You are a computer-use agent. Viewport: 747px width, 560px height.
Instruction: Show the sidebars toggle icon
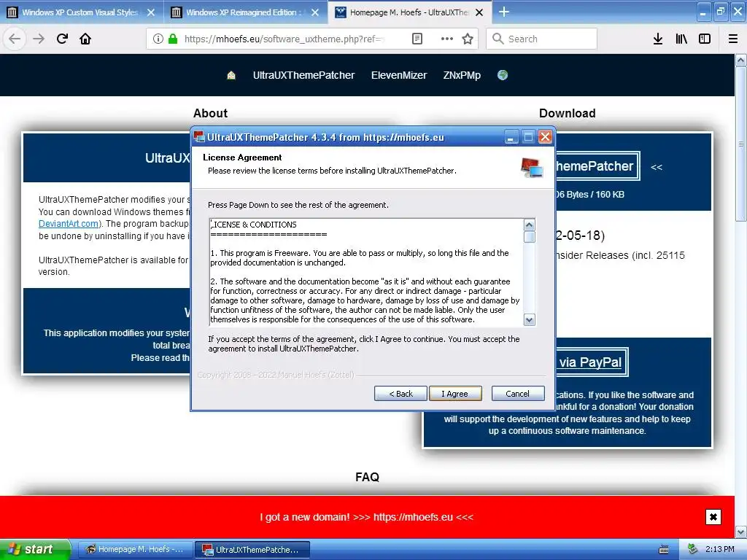pyautogui.click(x=705, y=39)
